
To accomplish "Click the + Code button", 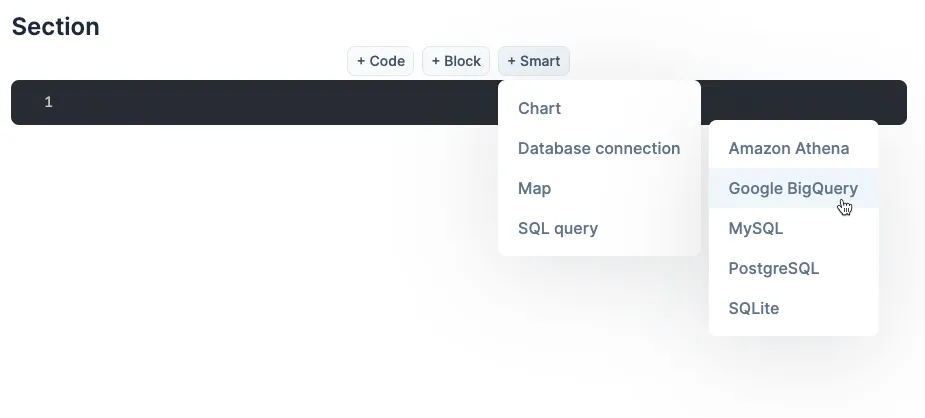I will 381,61.
